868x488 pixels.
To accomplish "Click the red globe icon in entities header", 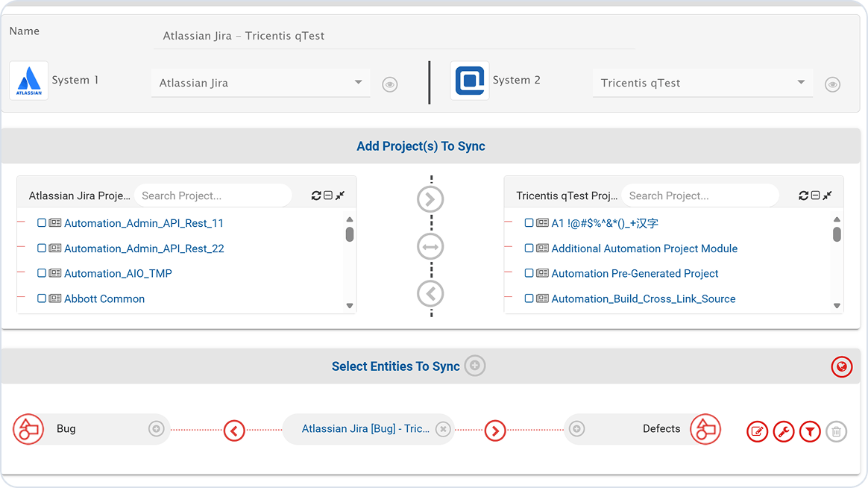I will [x=841, y=366].
